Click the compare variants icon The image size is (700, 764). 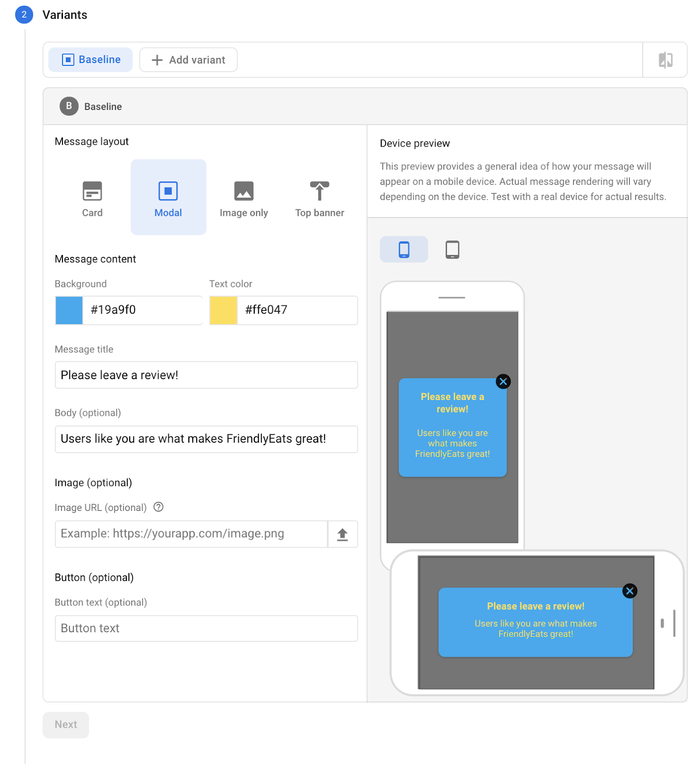tap(665, 60)
